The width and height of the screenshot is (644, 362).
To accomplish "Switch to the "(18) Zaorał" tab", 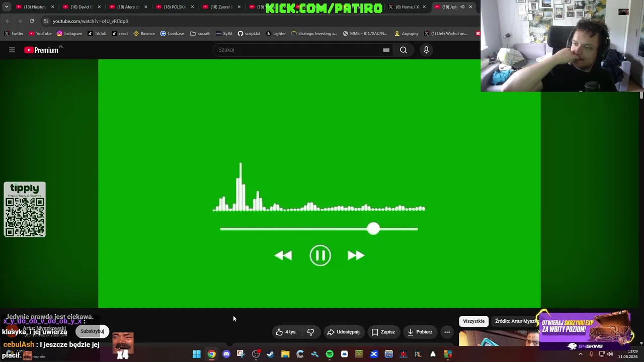I will pos(221,7).
